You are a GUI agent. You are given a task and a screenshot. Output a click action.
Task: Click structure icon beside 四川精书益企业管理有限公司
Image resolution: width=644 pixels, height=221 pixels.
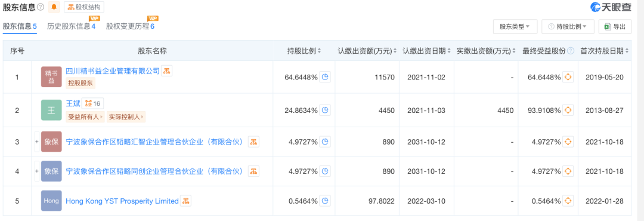click(x=166, y=71)
